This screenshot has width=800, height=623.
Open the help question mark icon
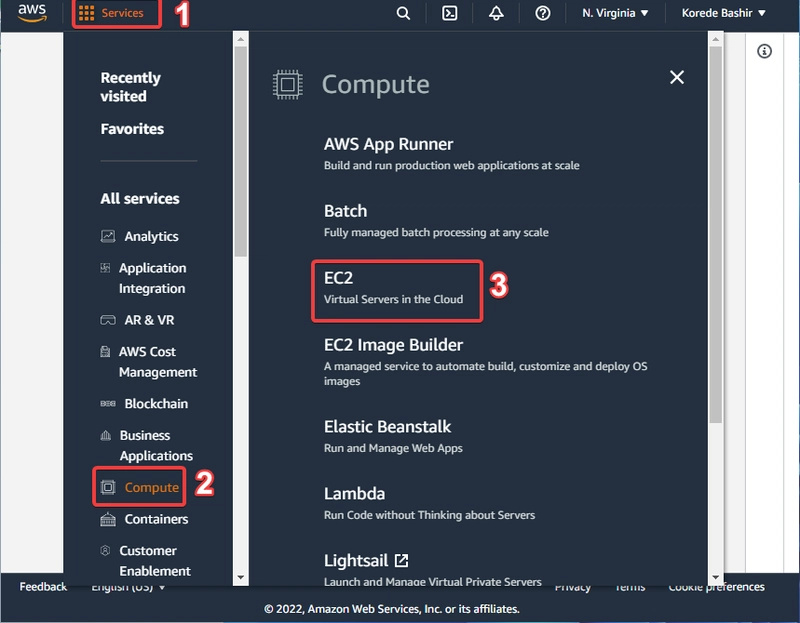542,13
